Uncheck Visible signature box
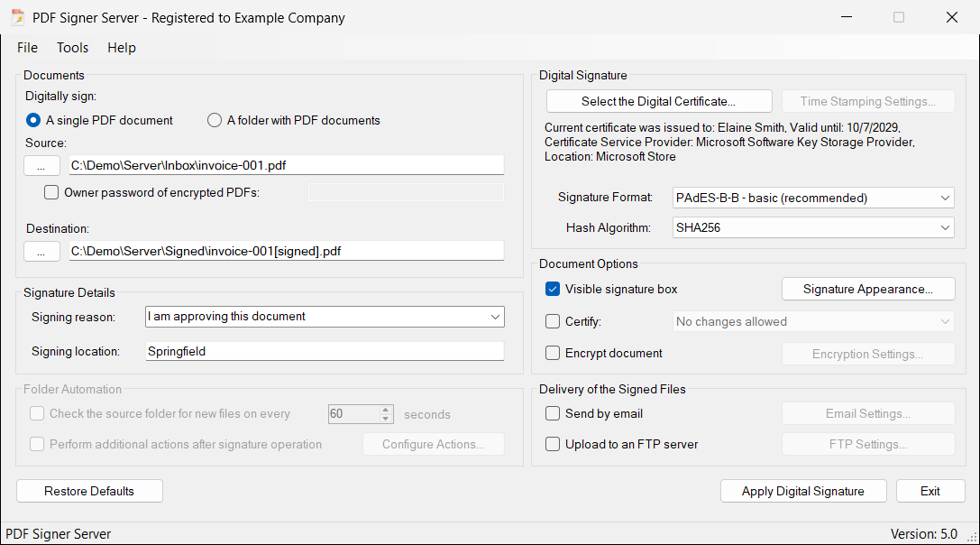Image resolution: width=980 pixels, height=545 pixels. [x=553, y=289]
